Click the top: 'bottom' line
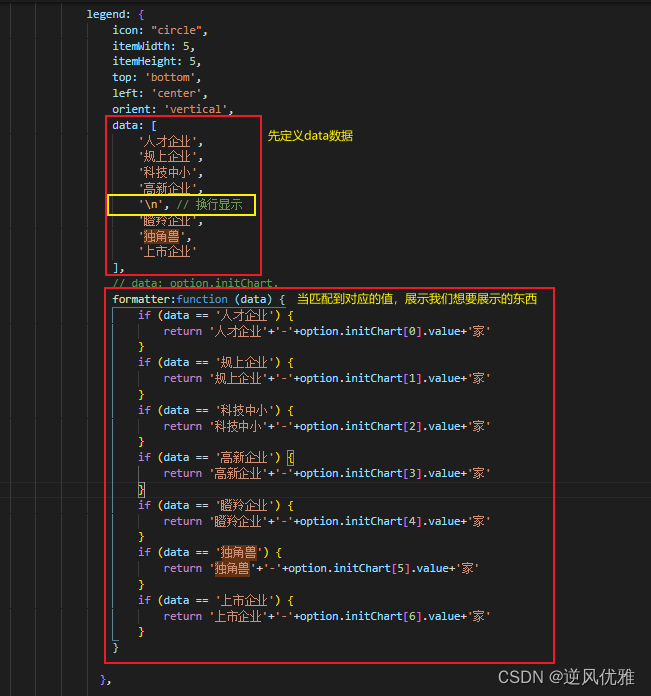This screenshot has width=651, height=696. click(157, 77)
